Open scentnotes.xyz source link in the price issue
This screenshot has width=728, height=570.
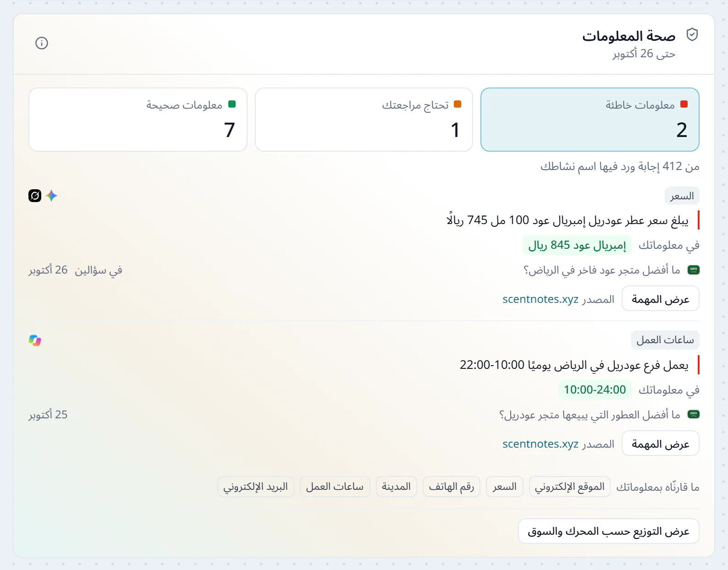pos(540,299)
